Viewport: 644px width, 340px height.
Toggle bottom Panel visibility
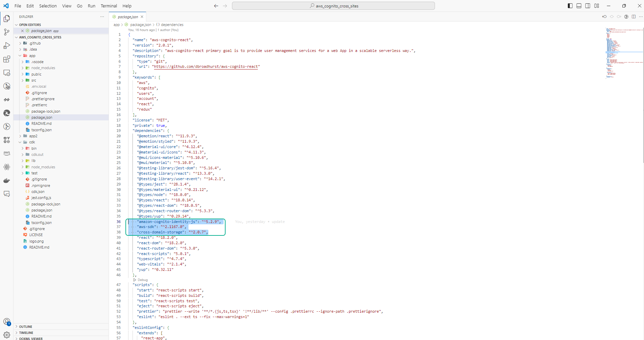click(x=579, y=6)
